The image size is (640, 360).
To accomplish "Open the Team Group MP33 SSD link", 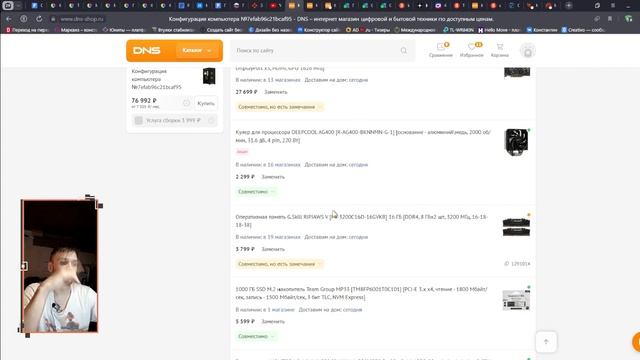I will tap(362, 293).
